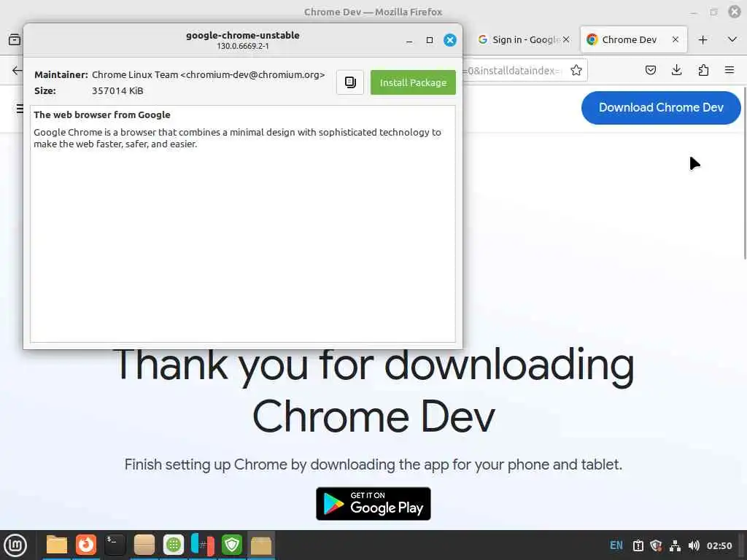The width and height of the screenshot is (747, 560).
Task: Close the google-chrome-unstable installer window
Action: pyautogui.click(x=449, y=40)
